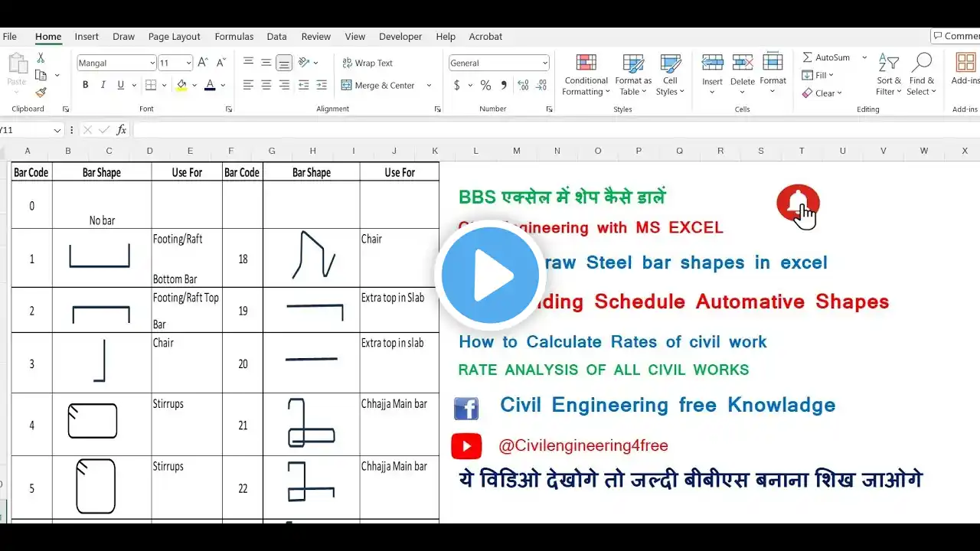
Task: Open the font size 11 dropdown
Action: coord(188,63)
